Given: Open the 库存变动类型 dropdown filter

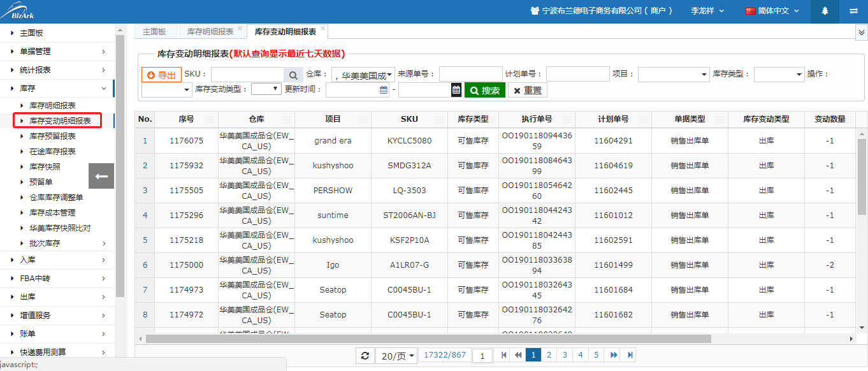Looking at the screenshot, I should point(266,89).
